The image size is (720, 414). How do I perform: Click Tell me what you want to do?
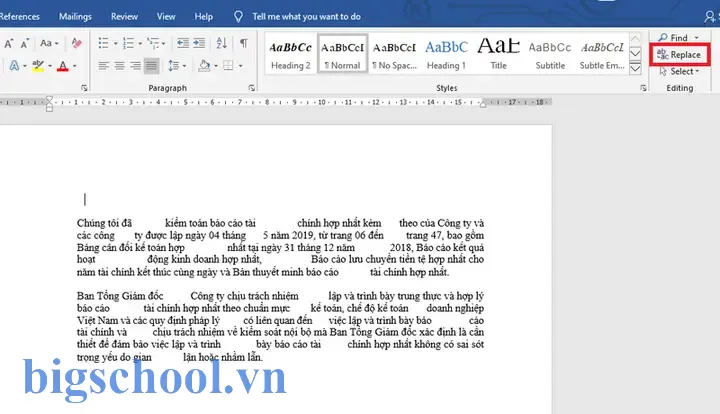pyautogui.click(x=306, y=17)
